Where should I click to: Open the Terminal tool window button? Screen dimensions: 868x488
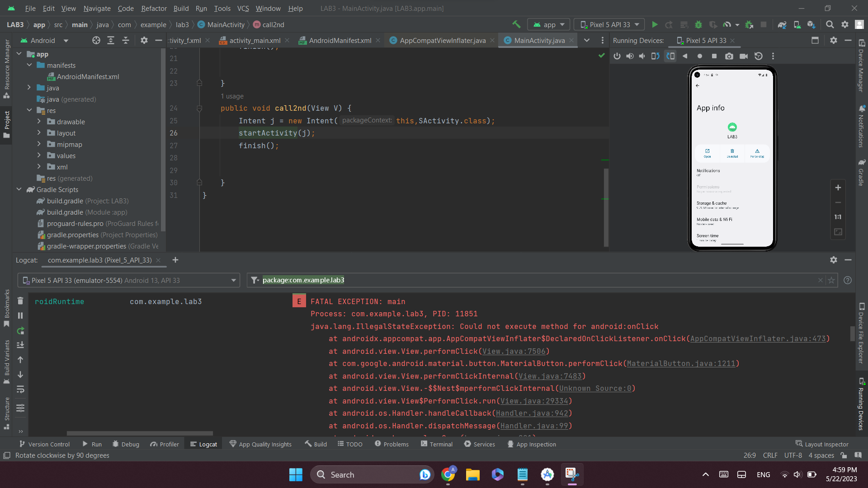click(x=436, y=444)
